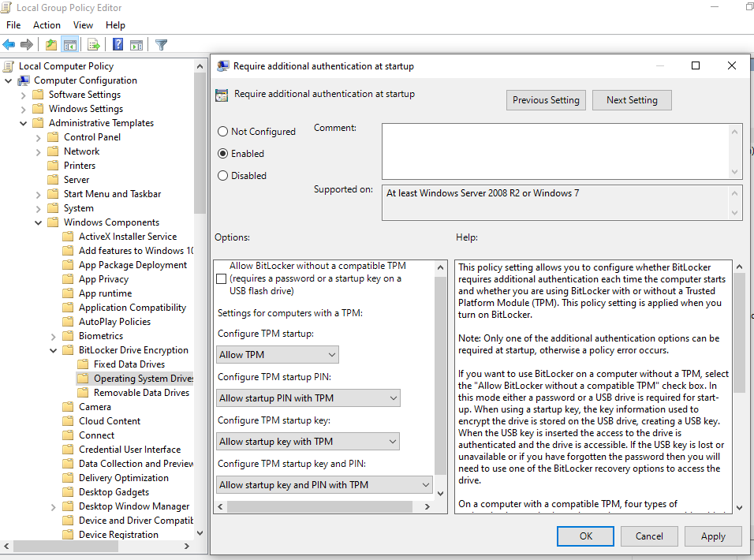Viewport: 754px width, 560px height.
Task: Open the Action menu
Action: coord(47,24)
